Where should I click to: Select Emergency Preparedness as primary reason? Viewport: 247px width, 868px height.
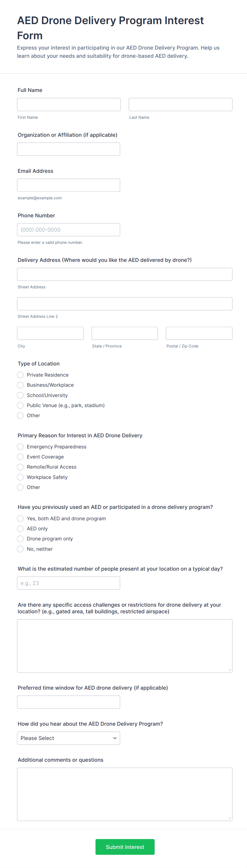coord(20,447)
